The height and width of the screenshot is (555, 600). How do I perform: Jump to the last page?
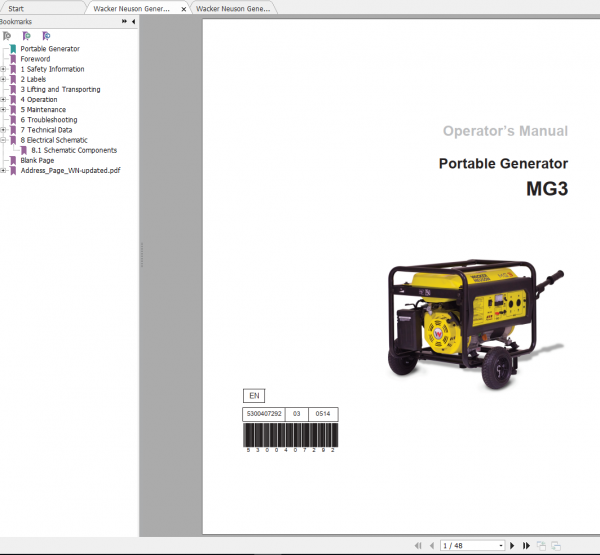pyautogui.click(x=527, y=545)
